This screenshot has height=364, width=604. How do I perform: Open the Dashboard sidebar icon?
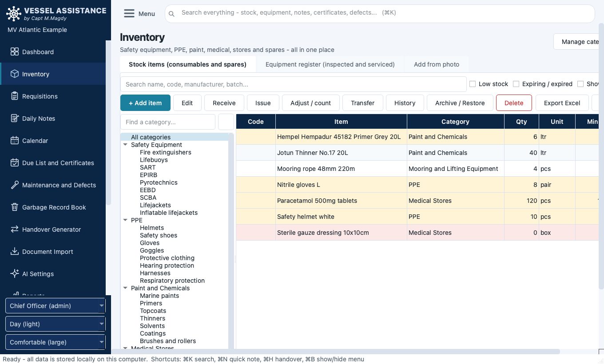[x=15, y=52]
